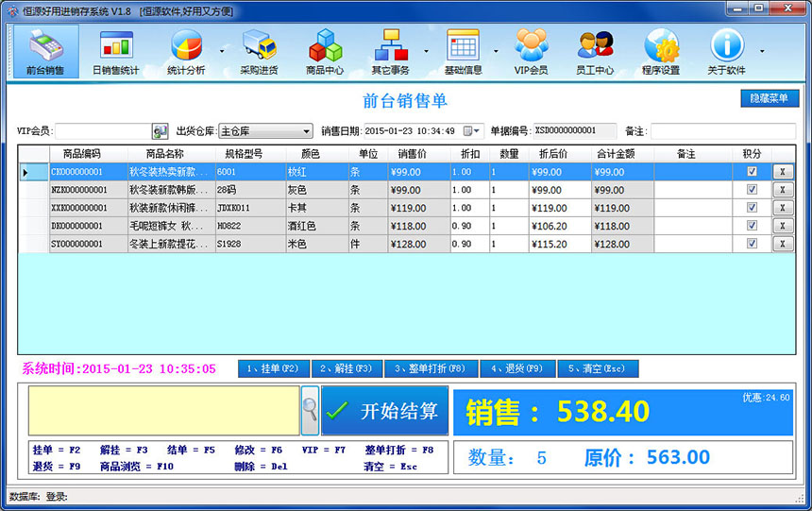This screenshot has height=511, width=812.
Task: Click the 隐藏菜单 hide menu button
Action: [x=770, y=98]
